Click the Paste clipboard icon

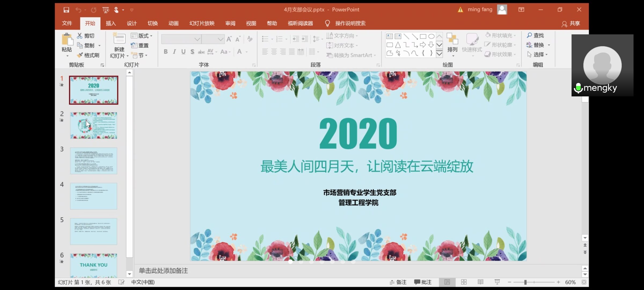[x=67, y=39]
